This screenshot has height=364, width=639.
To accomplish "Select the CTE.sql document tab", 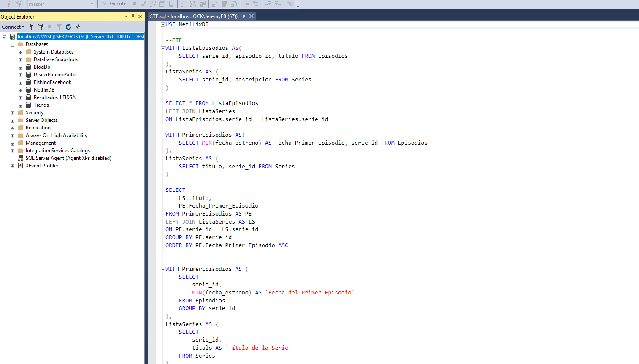I will [x=193, y=16].
